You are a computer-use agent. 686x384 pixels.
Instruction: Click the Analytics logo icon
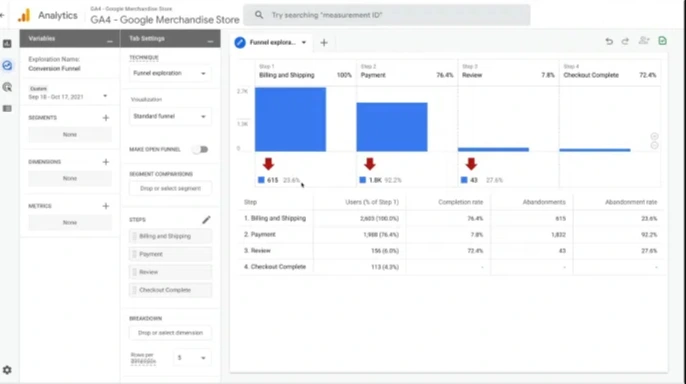pyautogui.click(x=24, y=15)
